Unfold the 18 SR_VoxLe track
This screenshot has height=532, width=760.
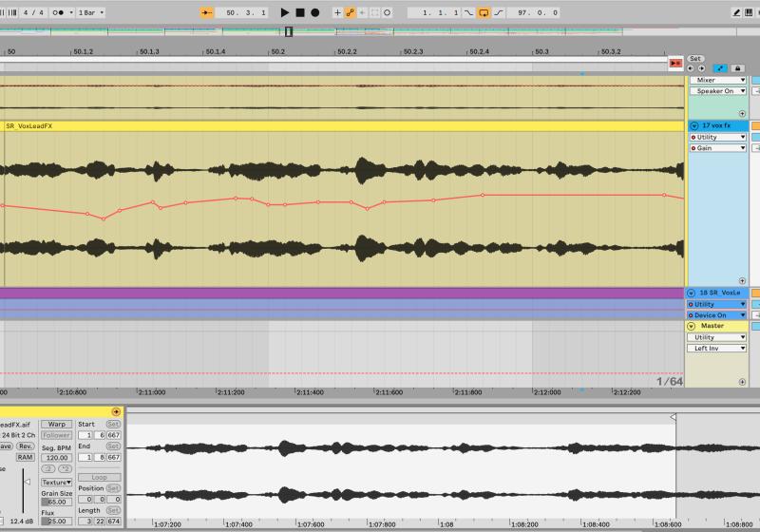692,293
